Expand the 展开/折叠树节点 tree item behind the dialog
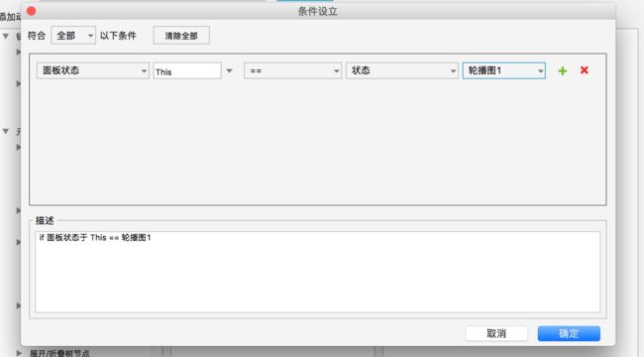Screen dimensions: 644x357 (x=19, y=352)
